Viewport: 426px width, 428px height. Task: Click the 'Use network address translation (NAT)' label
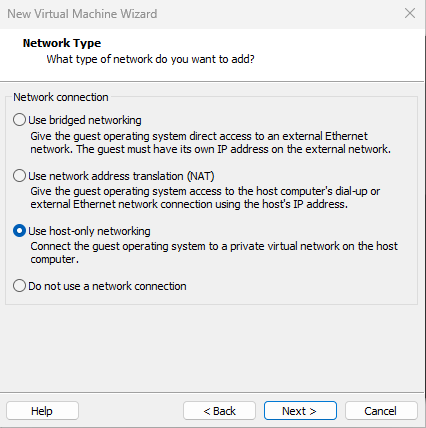coord(121,176)
